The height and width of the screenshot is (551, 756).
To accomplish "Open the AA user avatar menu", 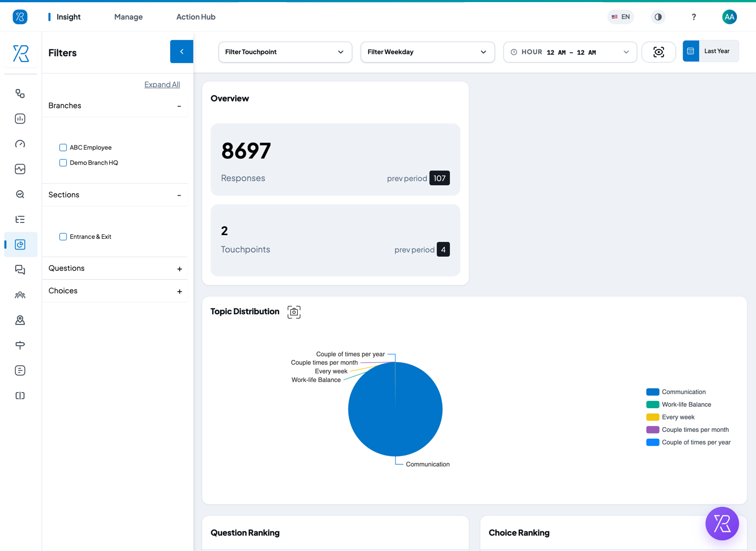I will pos(729,17).
